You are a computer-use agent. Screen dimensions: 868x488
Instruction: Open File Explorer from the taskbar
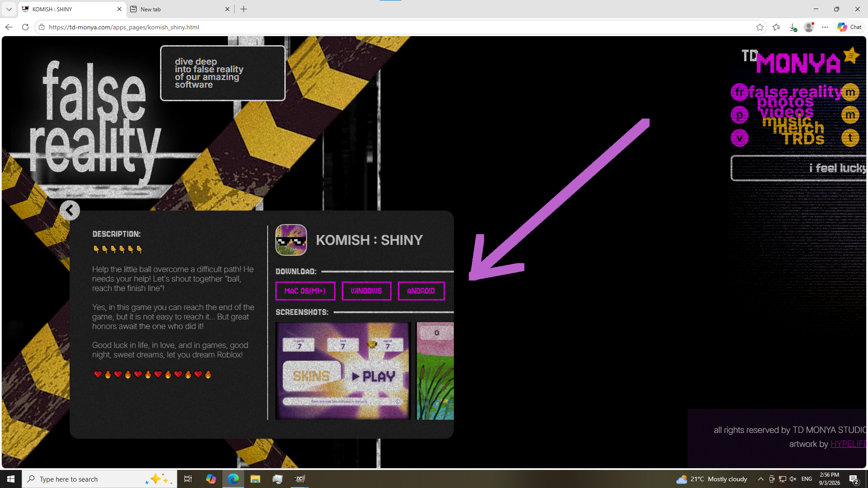pyautogui.click(x=255, y=479)
